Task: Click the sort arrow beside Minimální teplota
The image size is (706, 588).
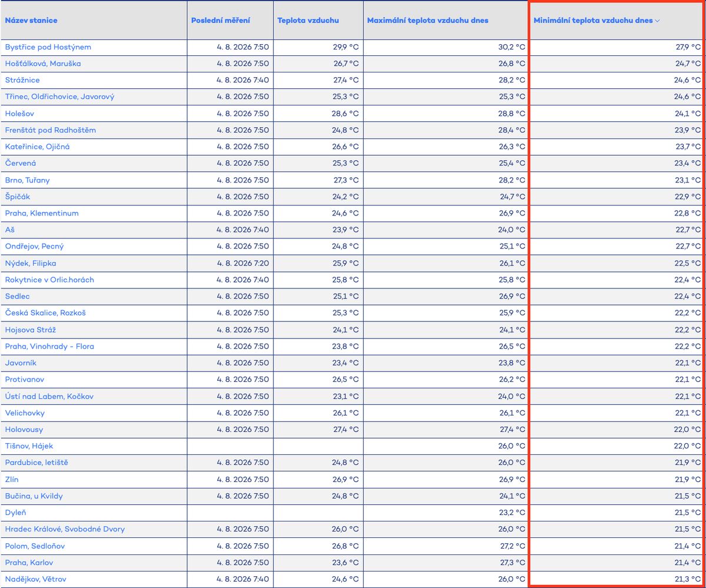Action: pos(657,21)
